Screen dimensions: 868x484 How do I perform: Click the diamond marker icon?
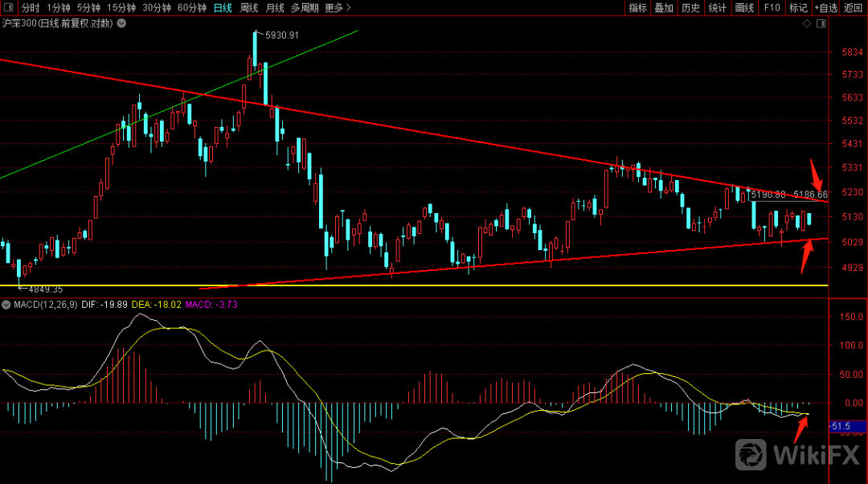[808, 24]
